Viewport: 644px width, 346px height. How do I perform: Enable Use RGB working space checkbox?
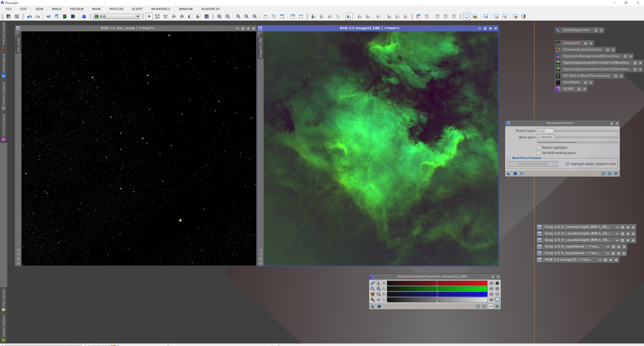(539, 153)
